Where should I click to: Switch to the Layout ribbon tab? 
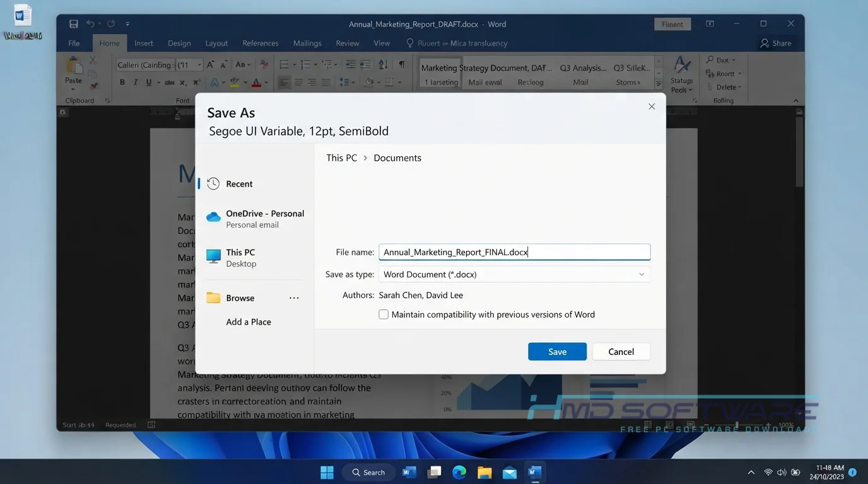coord(216,43)
